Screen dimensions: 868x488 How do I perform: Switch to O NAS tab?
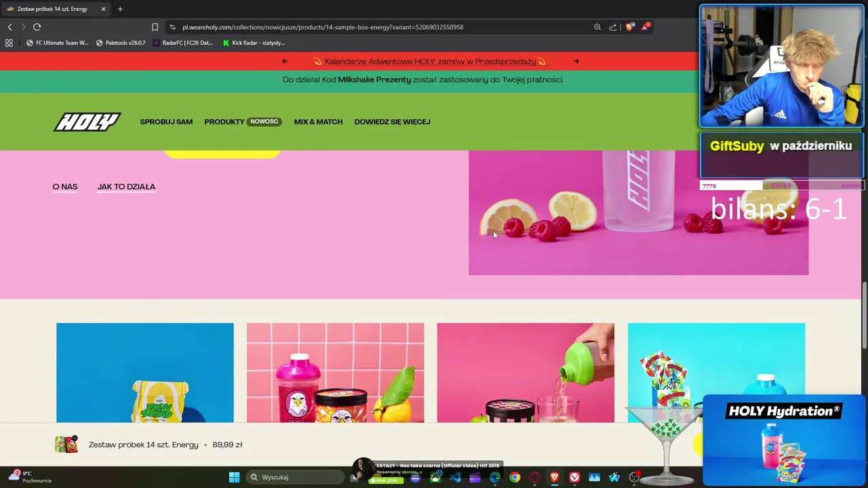pos(65,186)
